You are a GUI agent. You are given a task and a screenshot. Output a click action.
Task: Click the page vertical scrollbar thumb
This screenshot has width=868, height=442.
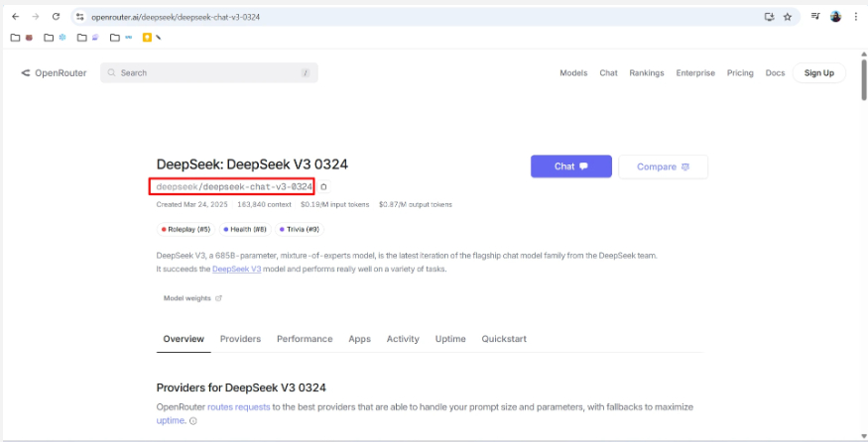click(x=864, y=79)
